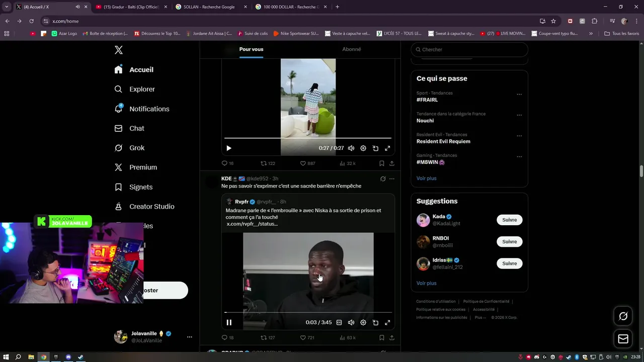
Task: Open Jolavanille account menu dots
Action: pyautogui.click(x=189, y=337)
